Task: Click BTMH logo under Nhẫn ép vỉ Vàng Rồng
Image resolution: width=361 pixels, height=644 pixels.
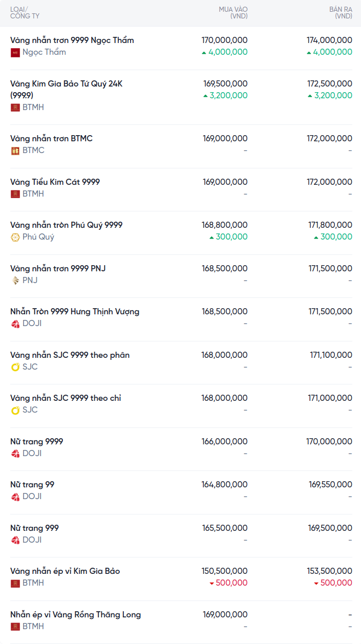Action: pyautogui.click(x=15, y=627)
